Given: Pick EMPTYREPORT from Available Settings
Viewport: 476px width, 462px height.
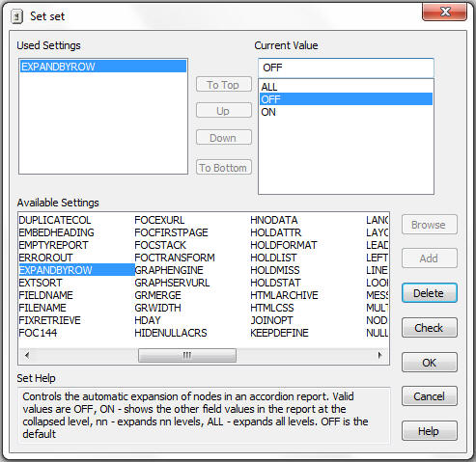Looking at the screenshot, I should click(x=53, y=245).
